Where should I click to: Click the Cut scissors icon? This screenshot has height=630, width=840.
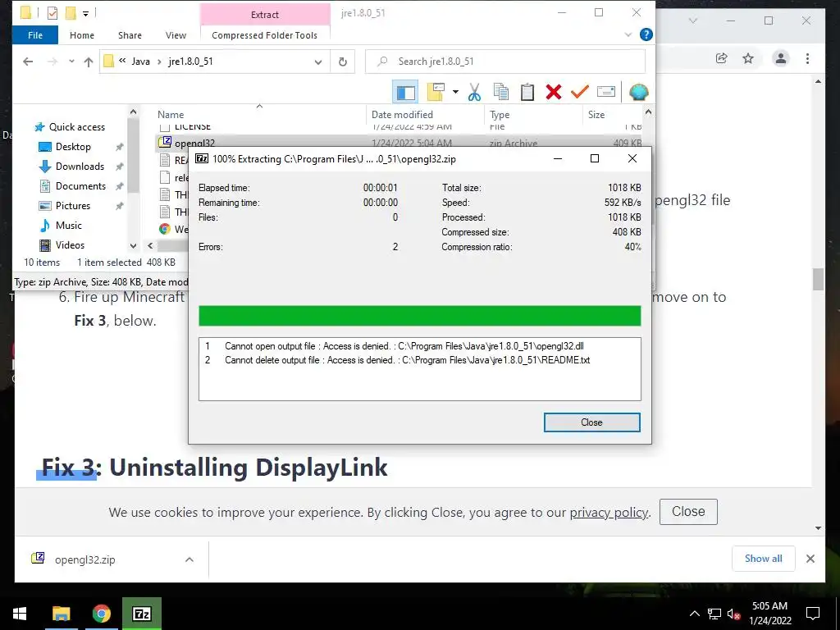(474, 92)
